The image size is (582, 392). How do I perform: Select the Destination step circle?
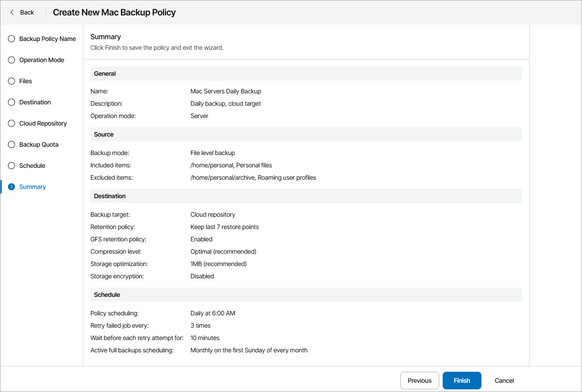12,102
